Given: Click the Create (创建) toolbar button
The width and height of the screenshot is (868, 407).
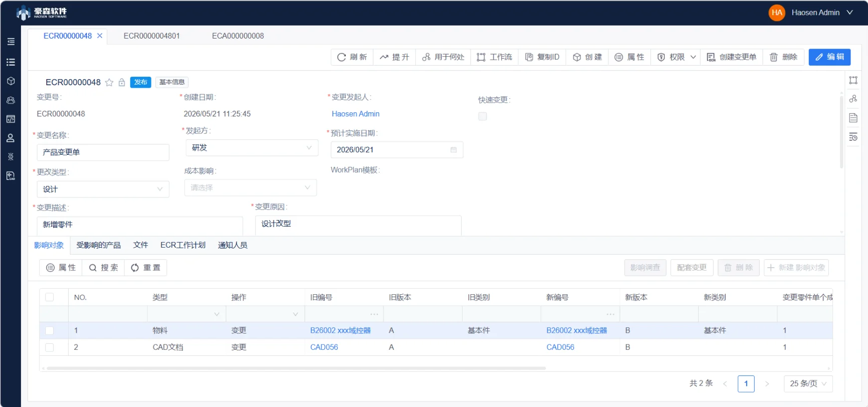Looking at the screenshot, I should [587, 57].
